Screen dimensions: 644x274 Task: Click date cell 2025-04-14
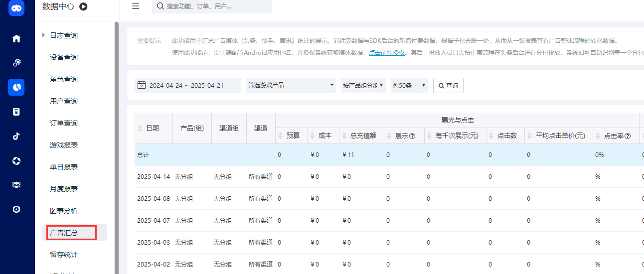coord(154,177)
